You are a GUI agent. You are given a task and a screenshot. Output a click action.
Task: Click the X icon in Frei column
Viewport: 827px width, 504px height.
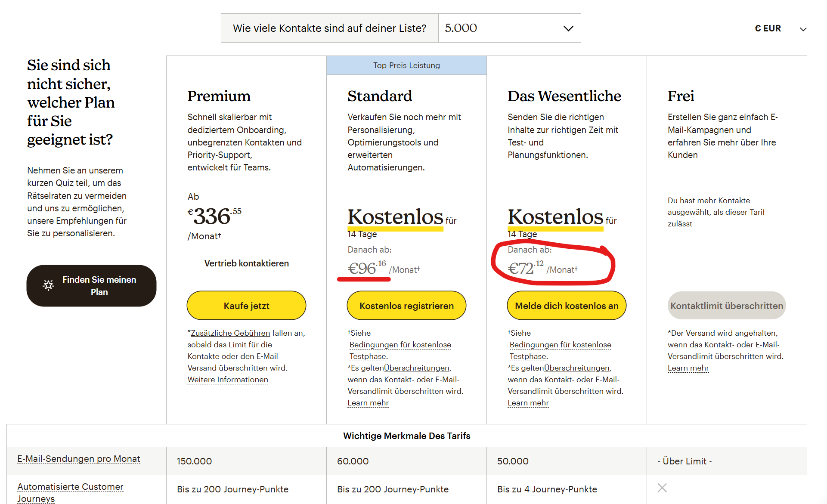point(662,488)
